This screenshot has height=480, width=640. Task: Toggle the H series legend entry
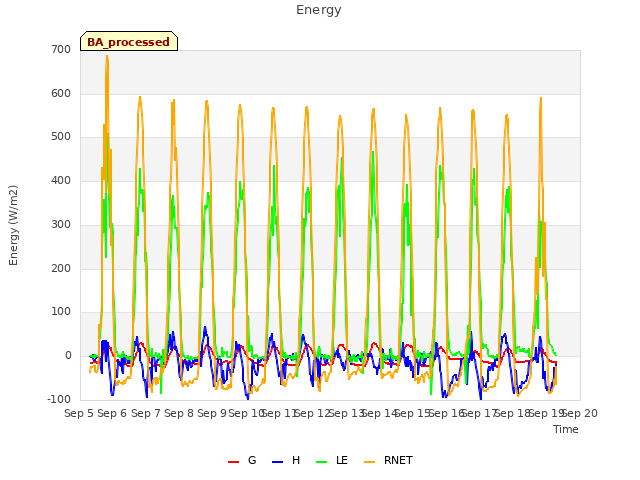click(286, 460)
